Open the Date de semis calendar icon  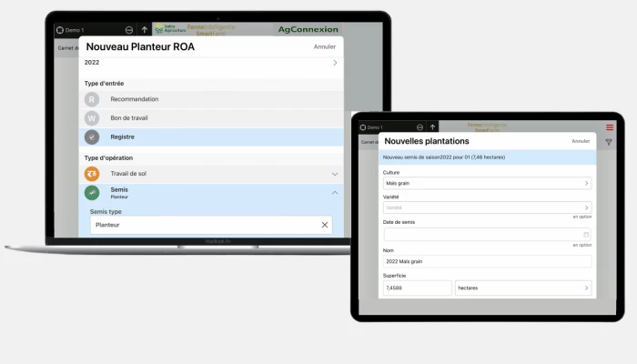tap(586, 235)
